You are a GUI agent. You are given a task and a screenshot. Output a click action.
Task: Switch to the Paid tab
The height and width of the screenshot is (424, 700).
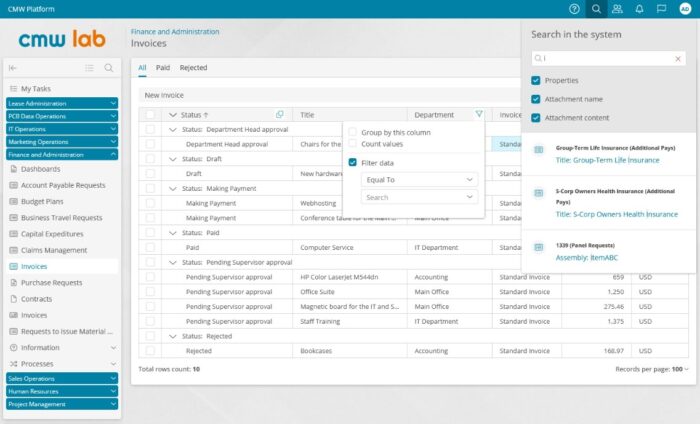(x=163, y=68)
